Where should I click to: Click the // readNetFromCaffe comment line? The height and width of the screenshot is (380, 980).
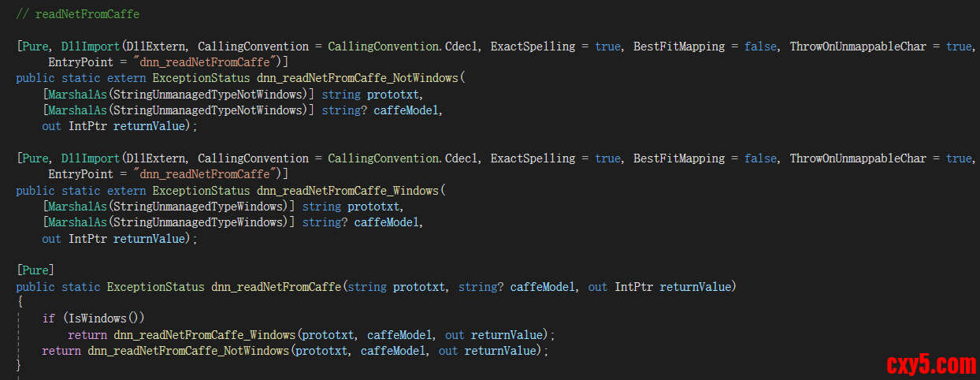tap(77, 14)
